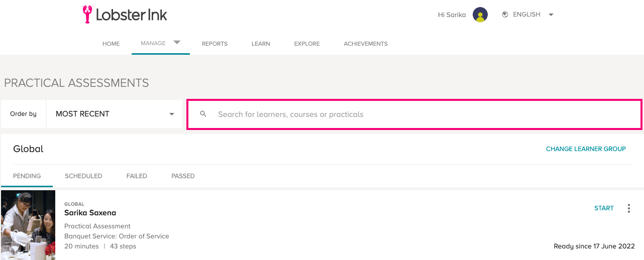
Task: Click CHANGE LEARNER GROUP link
Action: tap(586, 149)
